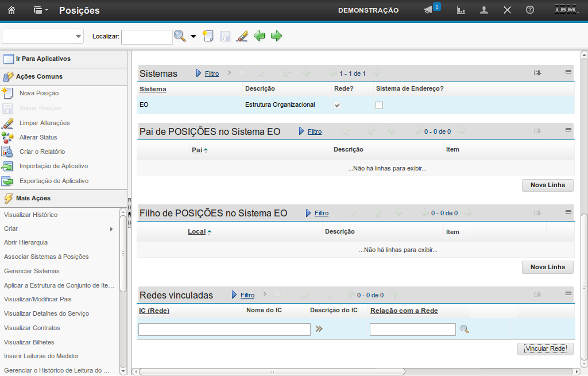Go to the next record green arrow
Image resolution: width=588 pixels, height=376 pixels.
[x=277, y=36]
